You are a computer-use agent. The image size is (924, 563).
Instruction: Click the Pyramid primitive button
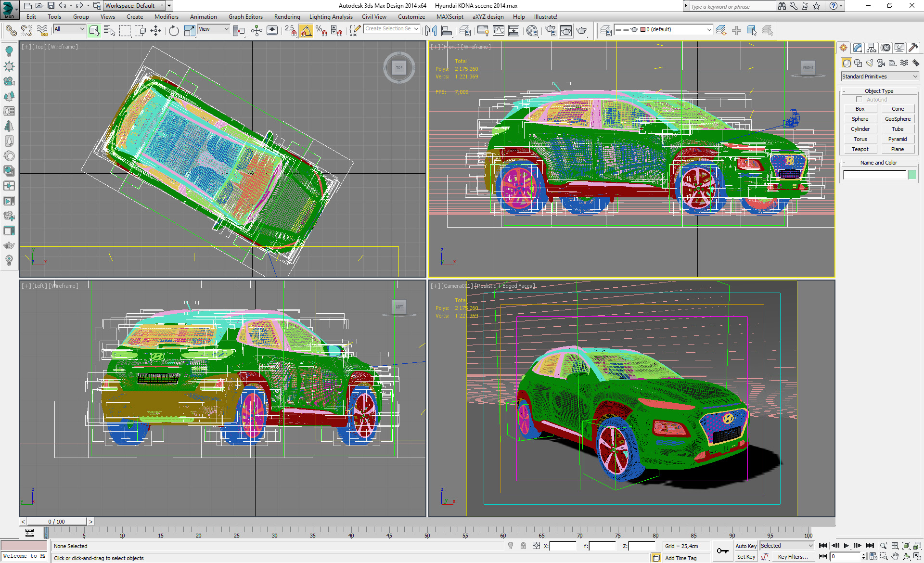click(x=898, y=139)
